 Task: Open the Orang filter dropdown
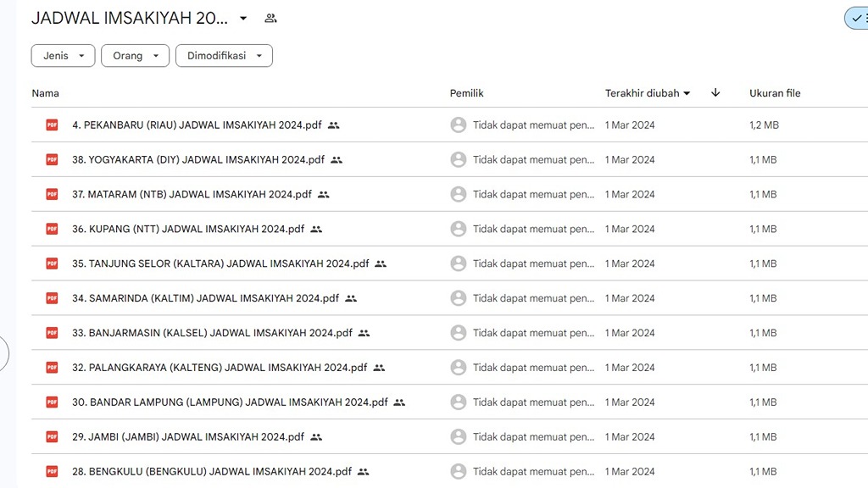click(135, 56)
